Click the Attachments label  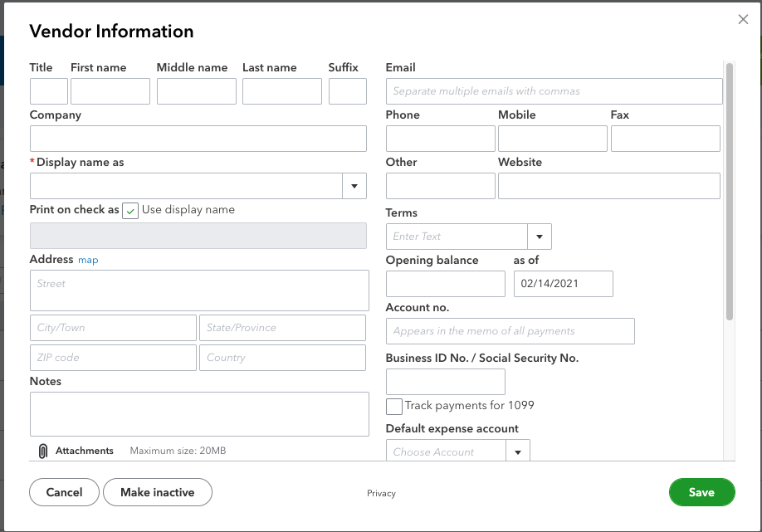point(84,451)
